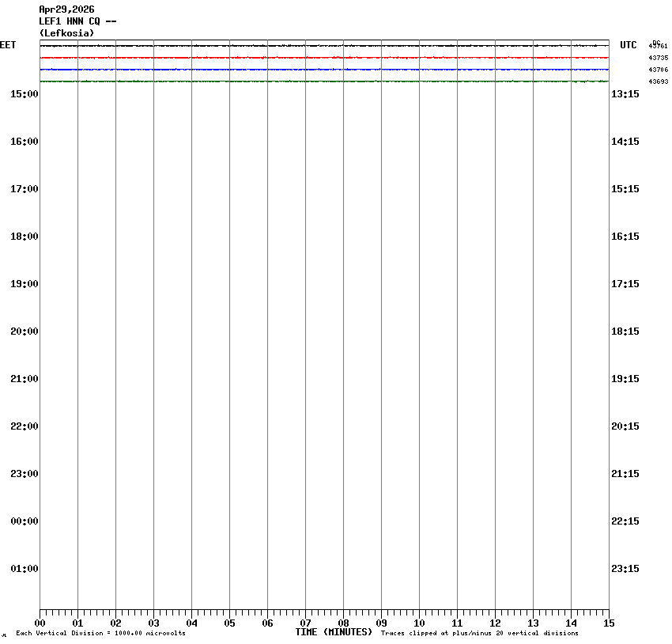Click the vertical division microvolts note

(x=100, y=634)
